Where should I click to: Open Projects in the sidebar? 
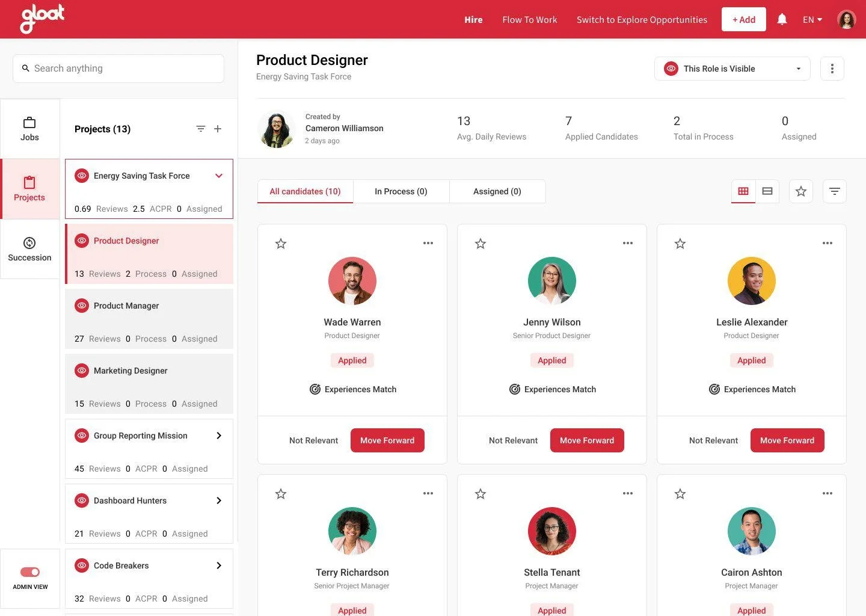point(29,189)
